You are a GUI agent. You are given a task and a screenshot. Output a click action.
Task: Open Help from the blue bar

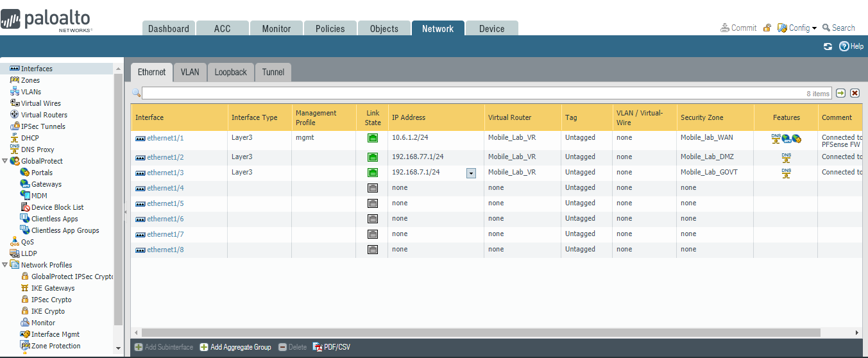[x=851, y=46]
